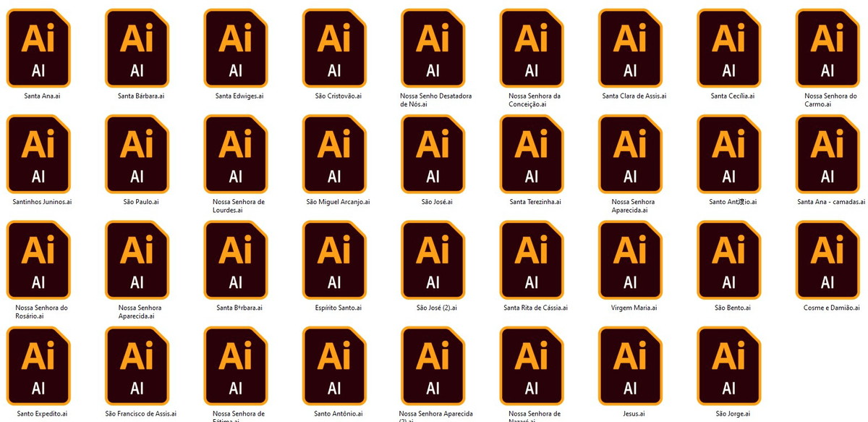This screenshot has height=422, width=868.
Task: Select icon above 'Nossa Senhora de Nazaré' label
Action: (532, 366)
